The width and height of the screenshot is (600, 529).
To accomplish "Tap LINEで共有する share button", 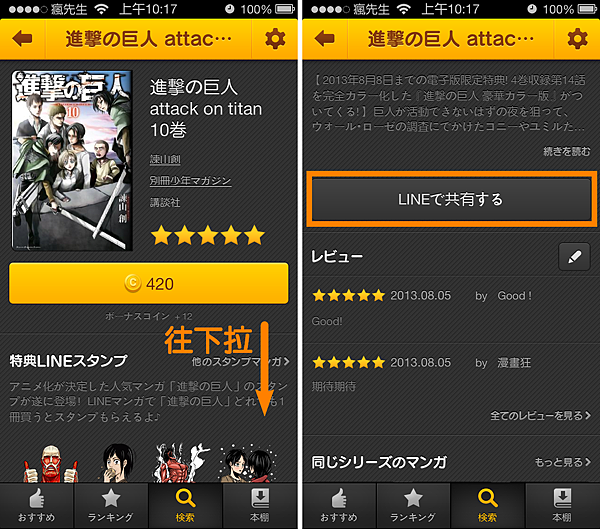I will pos(451,199).
